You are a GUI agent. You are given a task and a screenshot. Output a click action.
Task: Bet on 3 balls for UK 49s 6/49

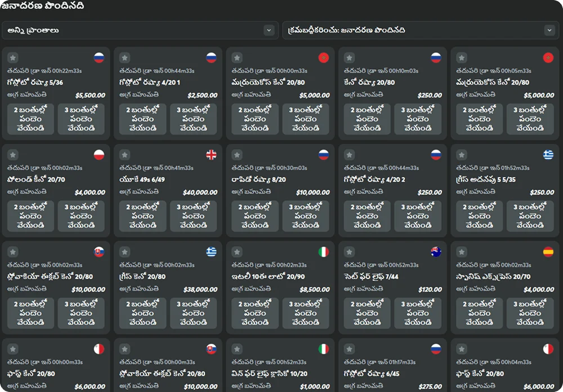(194, 217)
